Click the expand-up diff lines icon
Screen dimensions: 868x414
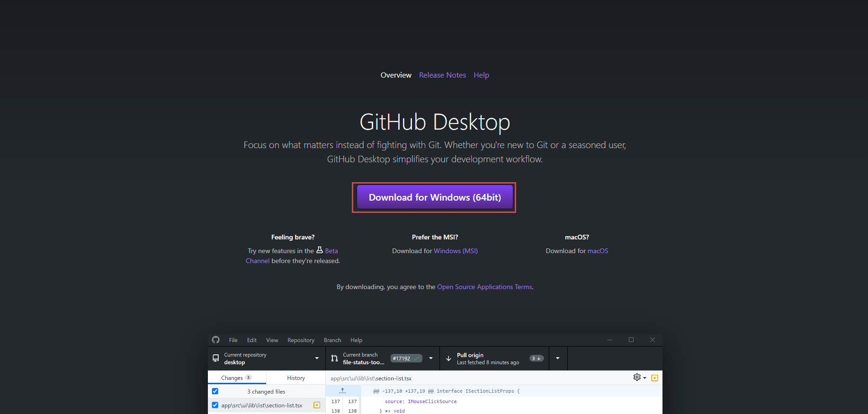tap(343, 391)
